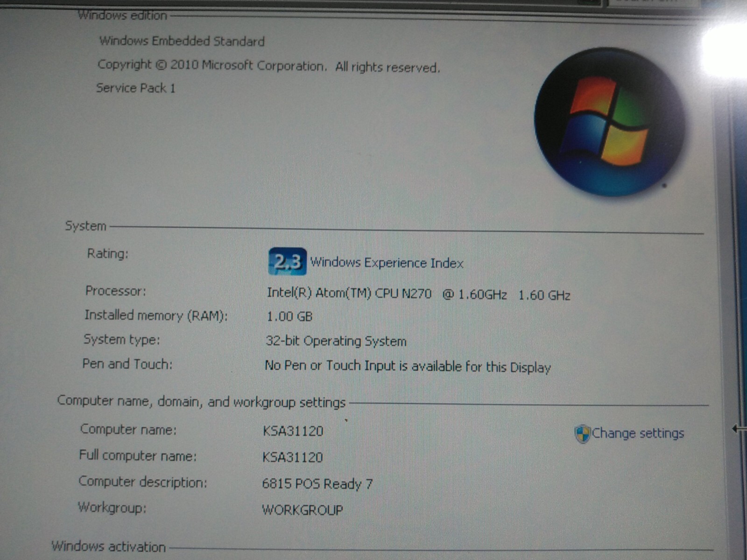Click the Windows logo orb image
Viewport: 747px width, 560px height.
point(610,122)
